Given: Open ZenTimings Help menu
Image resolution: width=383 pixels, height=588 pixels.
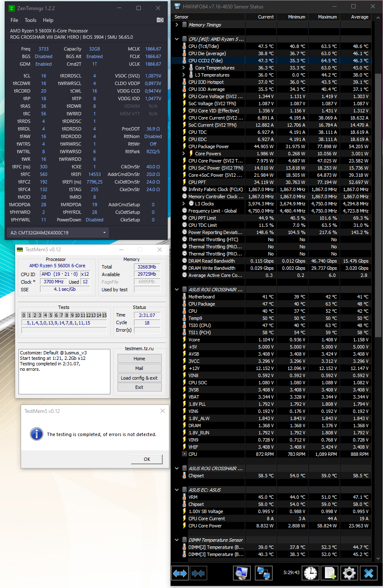Looking at the screenshot, I should 48,20.
